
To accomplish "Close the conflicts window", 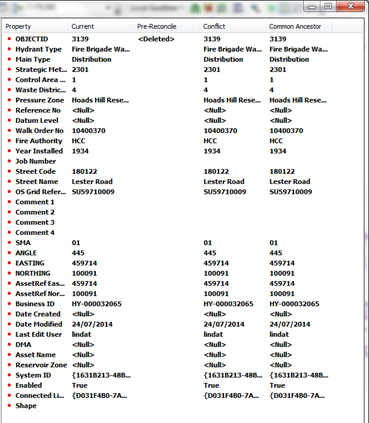I will click(350, 6).
